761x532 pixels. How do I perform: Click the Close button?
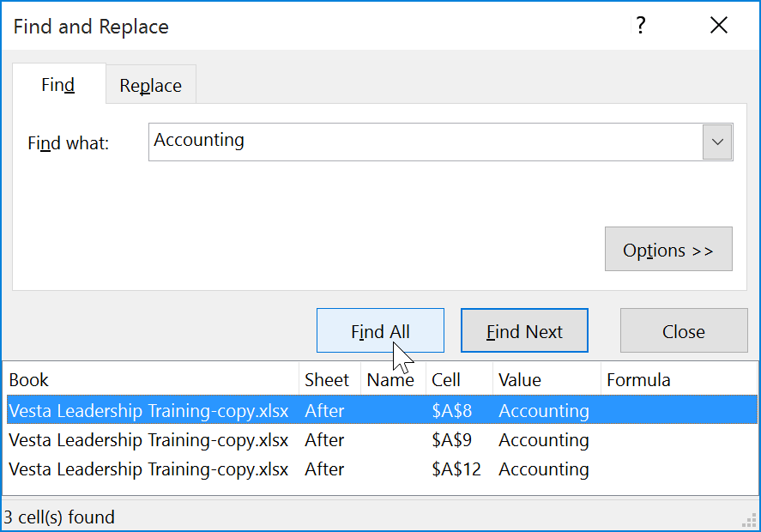point(683,330)
